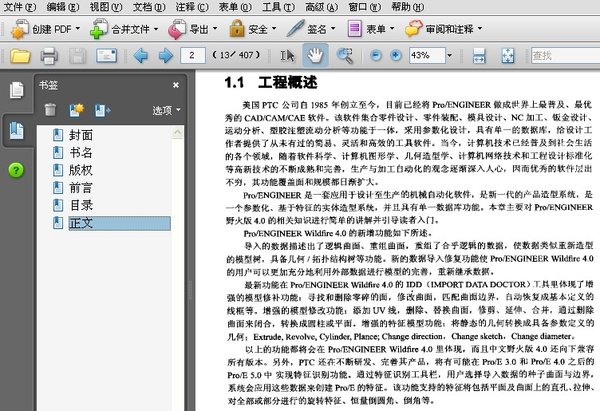Click the Open folder icon
Screen dimensions: 600x411
[x=20, y=56]
